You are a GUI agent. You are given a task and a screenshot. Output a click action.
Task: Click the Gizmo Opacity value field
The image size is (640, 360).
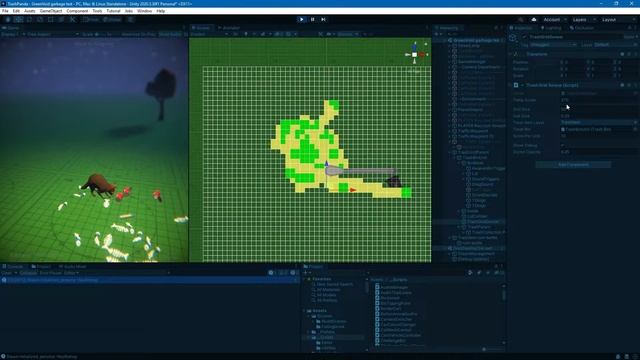[598, 152]
